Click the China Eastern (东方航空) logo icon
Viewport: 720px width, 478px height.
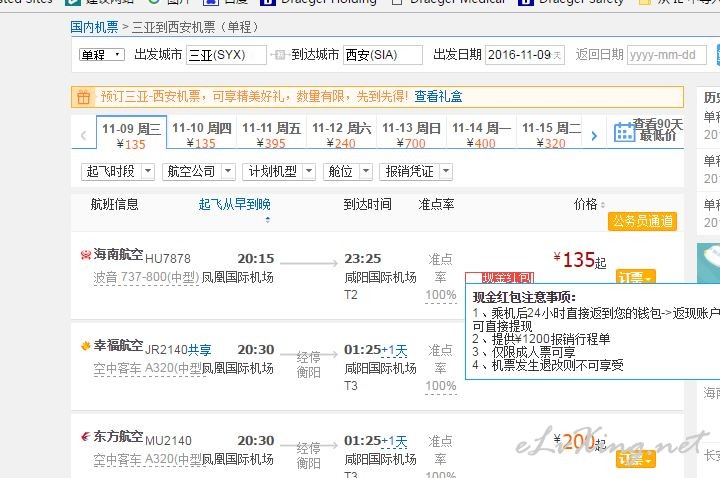[x=86, y=437]
